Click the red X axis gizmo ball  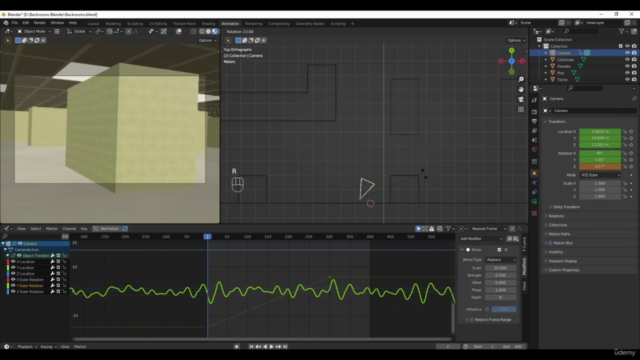tap(522, 61)
